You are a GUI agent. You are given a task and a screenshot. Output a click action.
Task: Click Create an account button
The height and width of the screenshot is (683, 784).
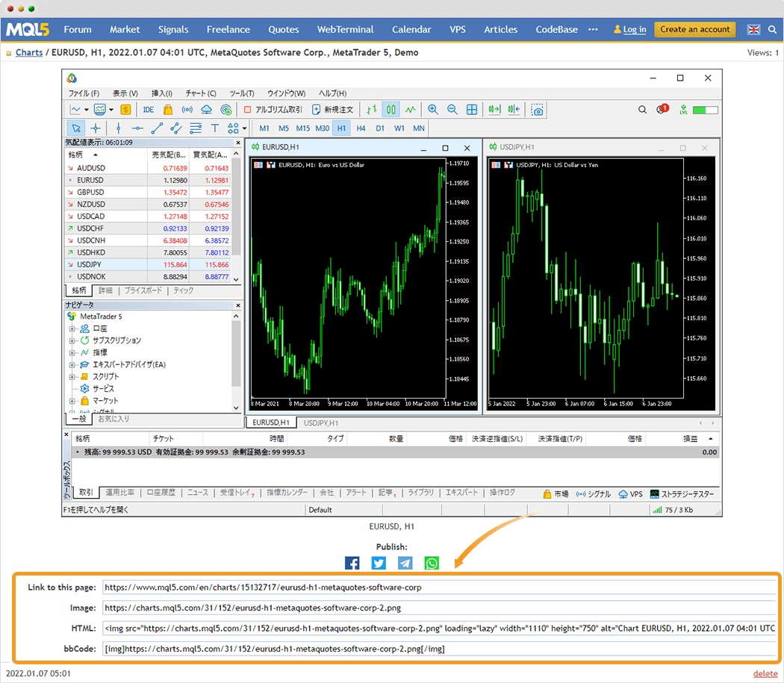pyautogui.click(x=695, y=30)
